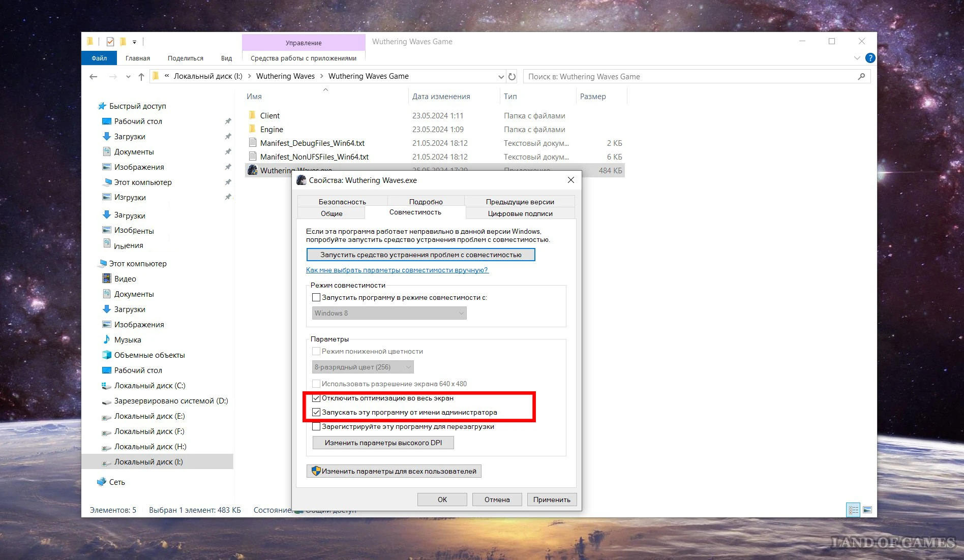Enable Запустить программу в режиме совместимости checkbox
This screenshot has width=964, height=560.
[316, 297]
